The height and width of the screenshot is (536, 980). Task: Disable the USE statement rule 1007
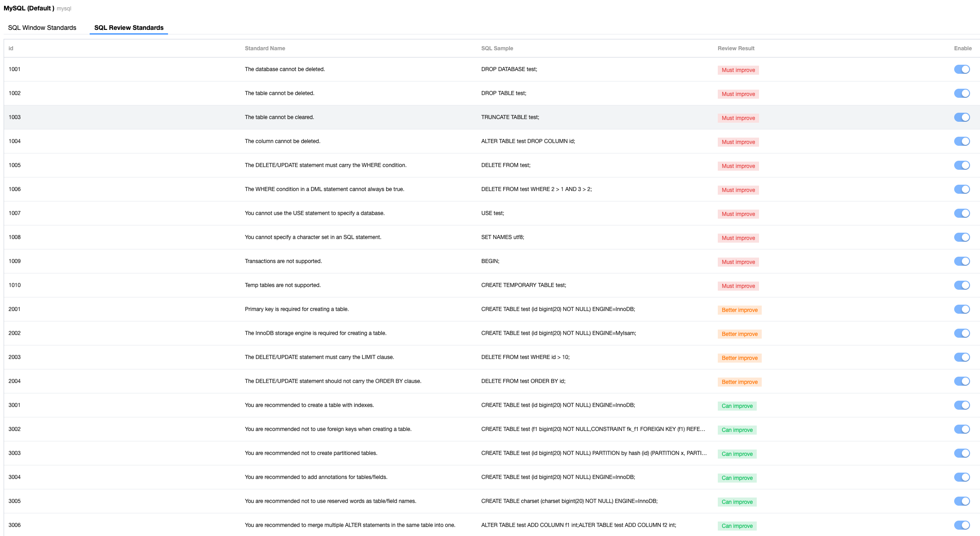(961, 213)
